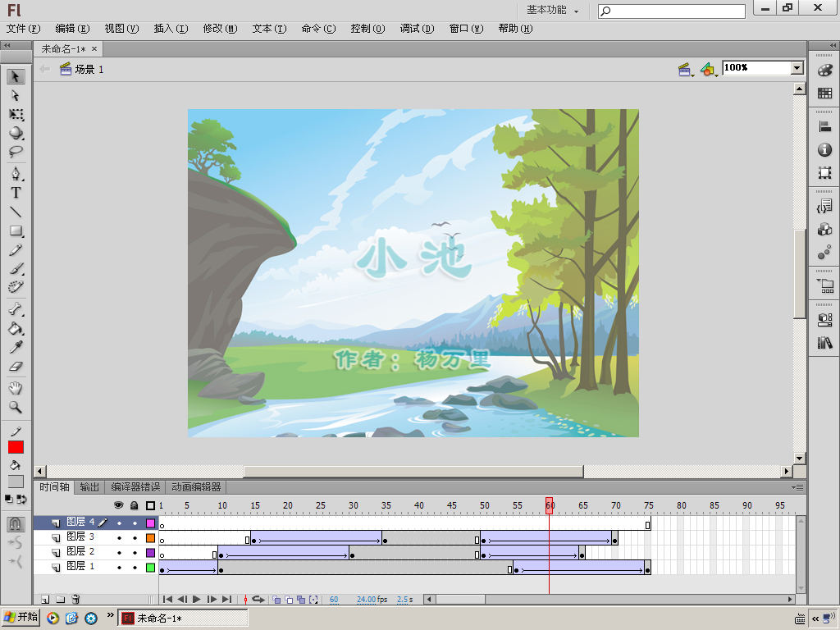Open the Edit Symbols dropdown icon
The height and width of the screenshot is (630, 840).
click(709, 69)
